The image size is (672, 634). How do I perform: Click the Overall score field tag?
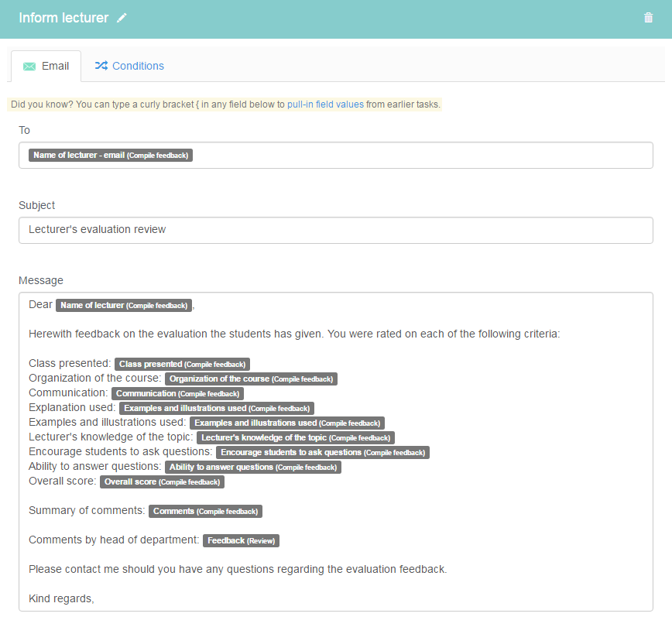tap(162, 481)
